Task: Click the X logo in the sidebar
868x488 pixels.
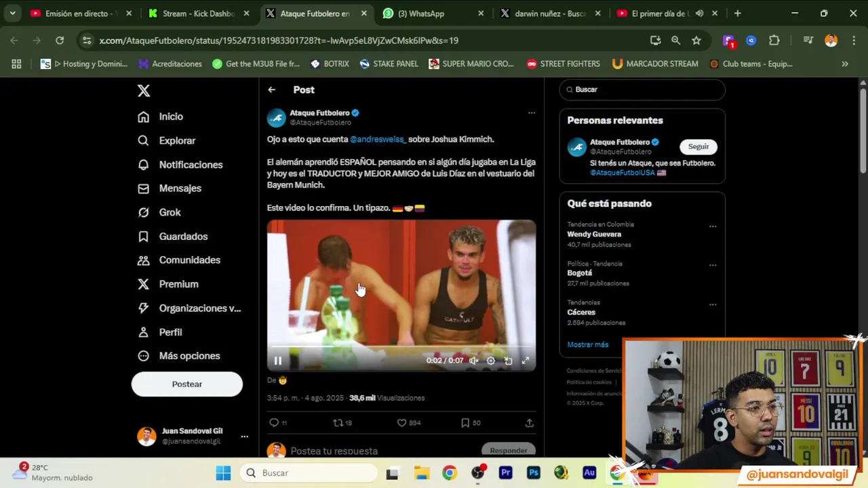Action: click(x=144, y=91)
